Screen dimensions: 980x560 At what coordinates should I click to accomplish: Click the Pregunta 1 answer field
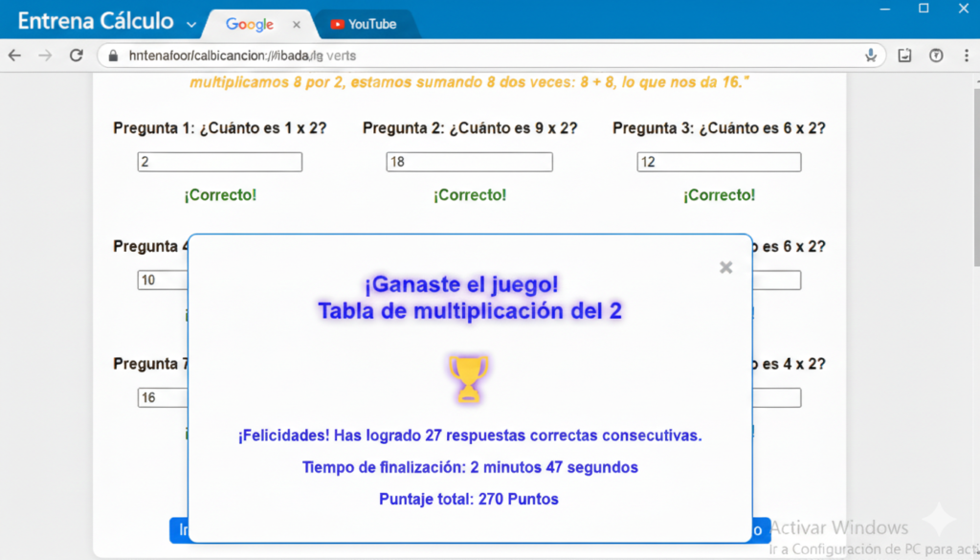220,163
